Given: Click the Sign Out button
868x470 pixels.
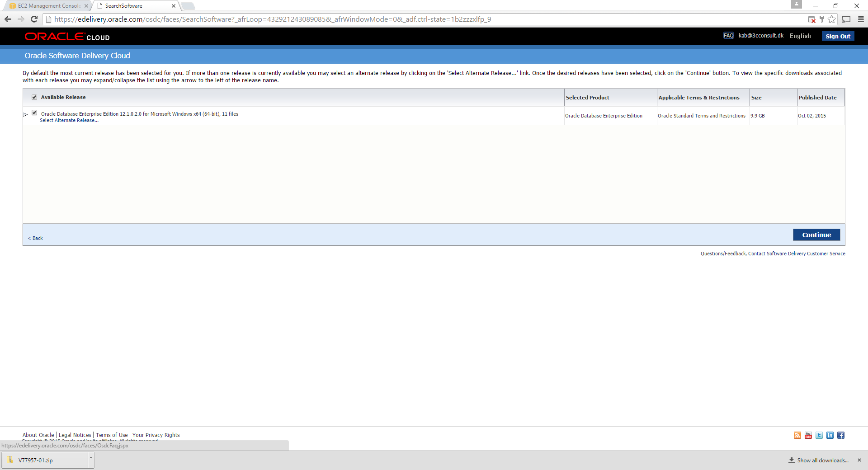Looking at the screenshot, I should pyautogui.click(x=838, y=36).
